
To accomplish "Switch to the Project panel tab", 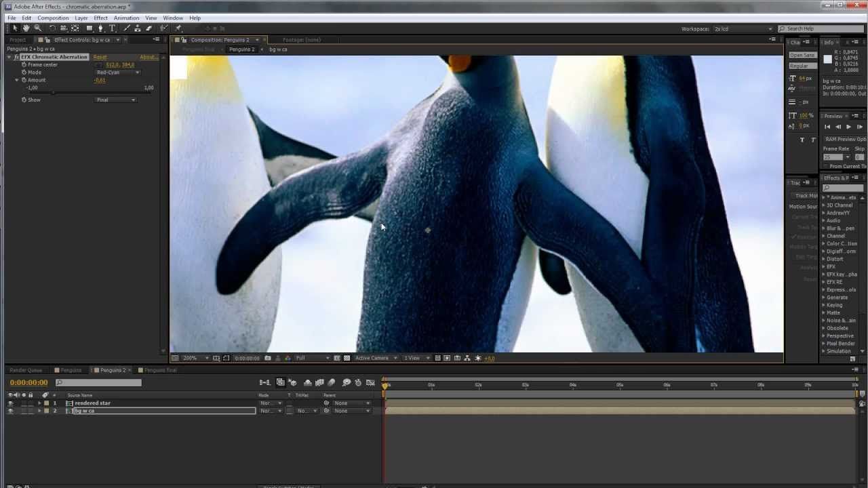I will (17, 40).
